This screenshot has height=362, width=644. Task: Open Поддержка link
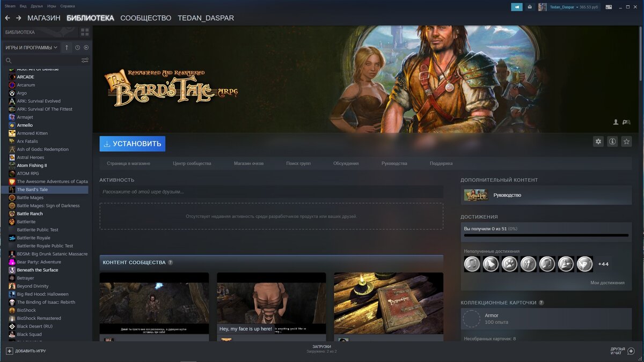coord(441,163)
